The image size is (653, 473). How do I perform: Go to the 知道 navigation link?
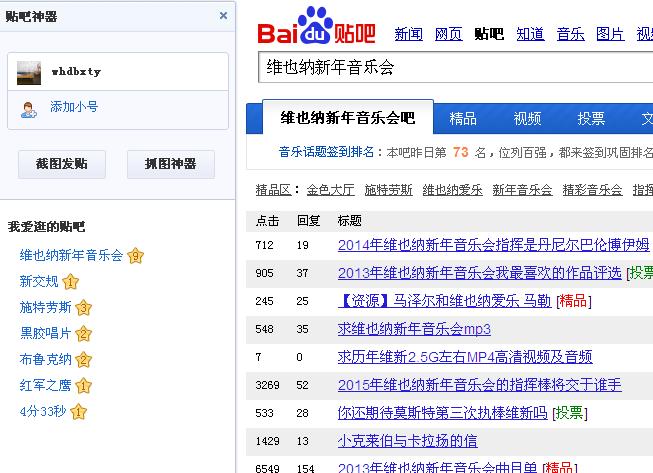click(x=530, y=34)
